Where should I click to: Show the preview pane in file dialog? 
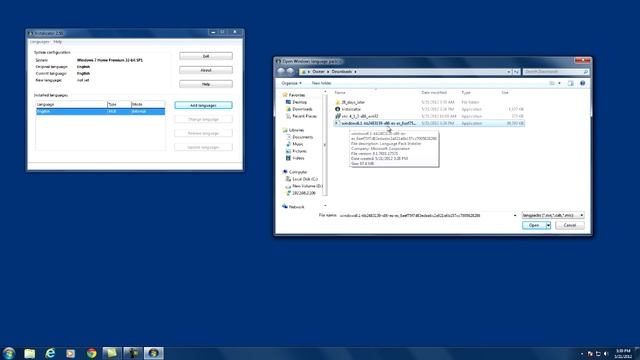pyautogui.click(x=571, y=83)
